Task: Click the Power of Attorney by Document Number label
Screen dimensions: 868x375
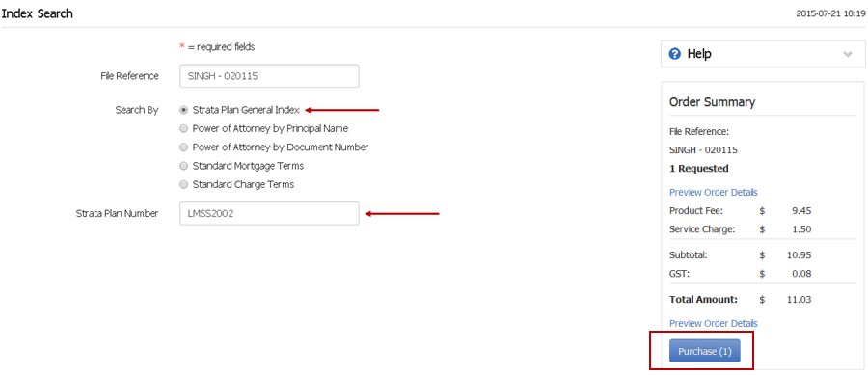Action: (281, 147)
